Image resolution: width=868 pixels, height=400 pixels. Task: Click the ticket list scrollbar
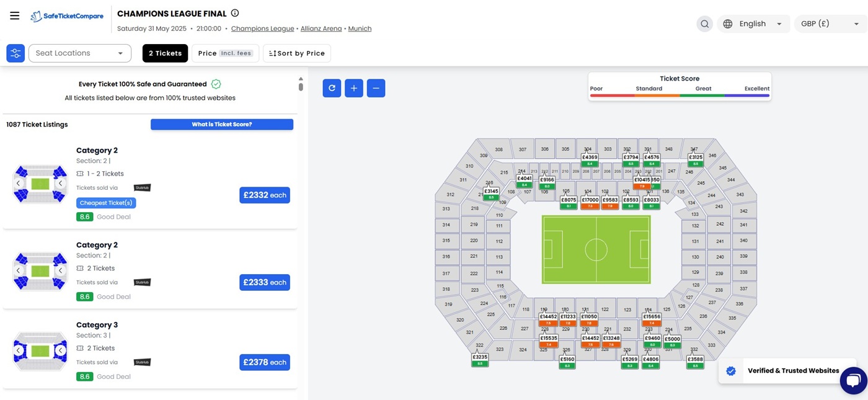point(301,85)
